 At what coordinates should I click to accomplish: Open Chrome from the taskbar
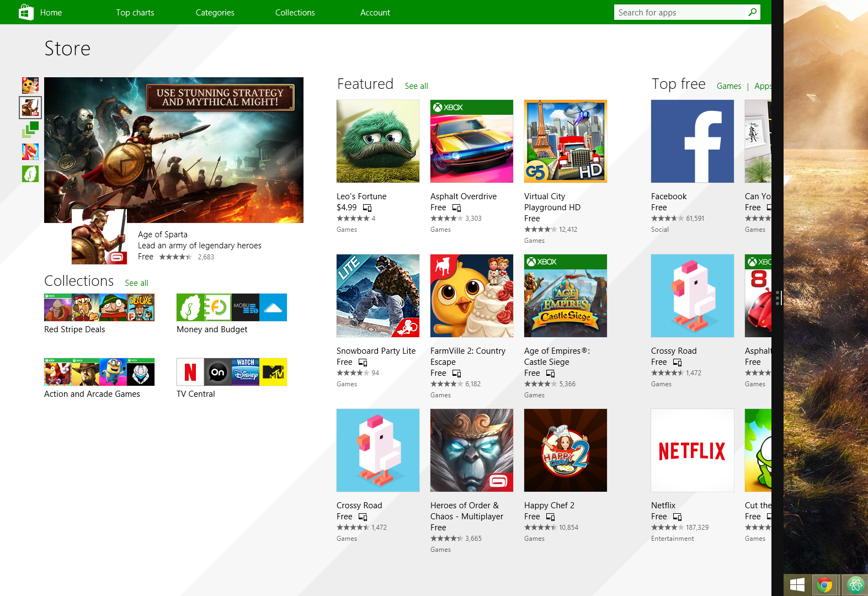824,584
